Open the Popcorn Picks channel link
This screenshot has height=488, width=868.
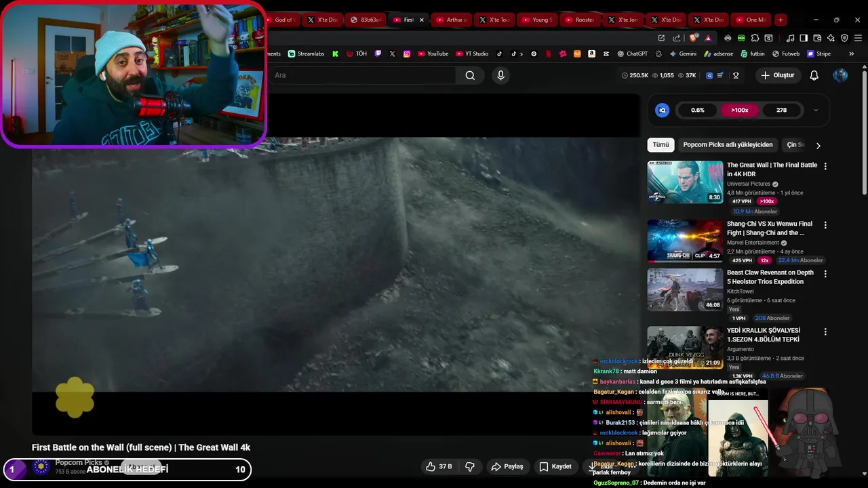[79, 462]
